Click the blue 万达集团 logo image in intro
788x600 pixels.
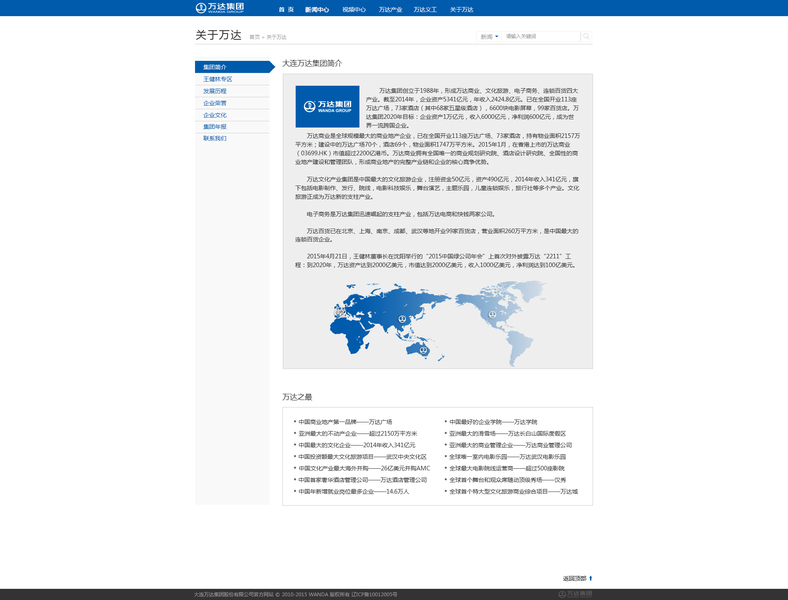point(327,106)
